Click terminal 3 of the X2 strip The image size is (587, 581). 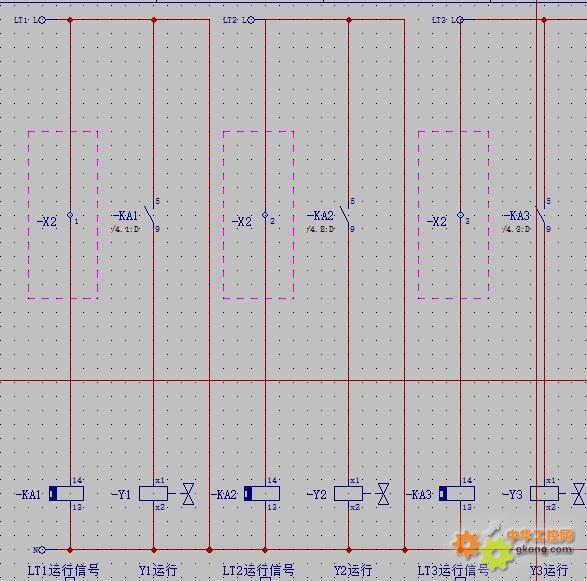[460, 215]
